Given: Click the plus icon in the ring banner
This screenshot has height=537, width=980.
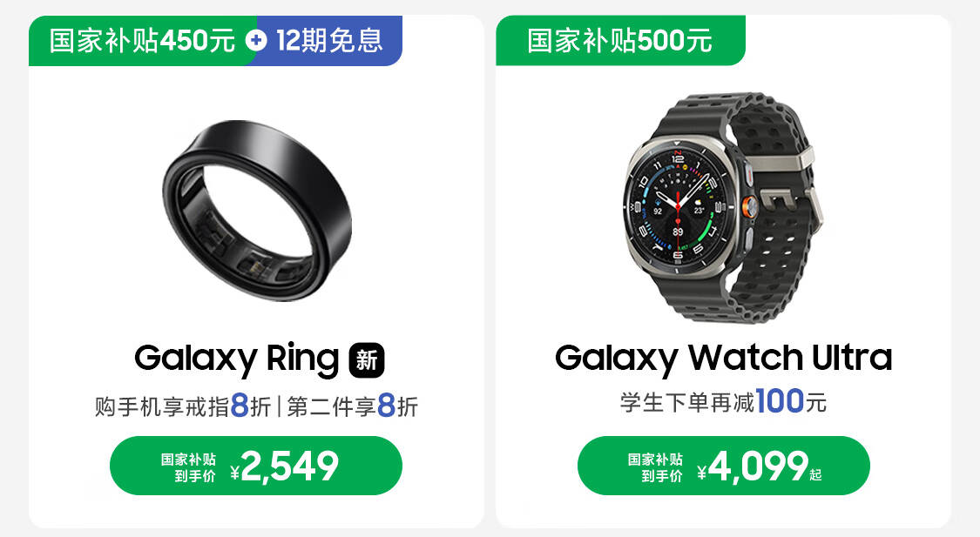Looking at the screenshot, I should [x=255, y=41].
